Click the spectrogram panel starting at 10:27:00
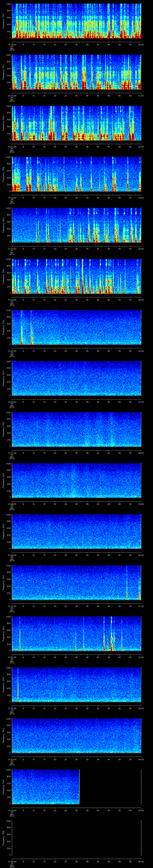 [77, 429]
